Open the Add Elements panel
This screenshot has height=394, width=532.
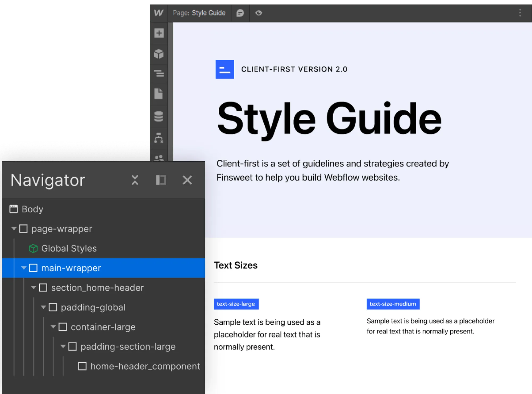pyautogui.click(x=159, y=33)
